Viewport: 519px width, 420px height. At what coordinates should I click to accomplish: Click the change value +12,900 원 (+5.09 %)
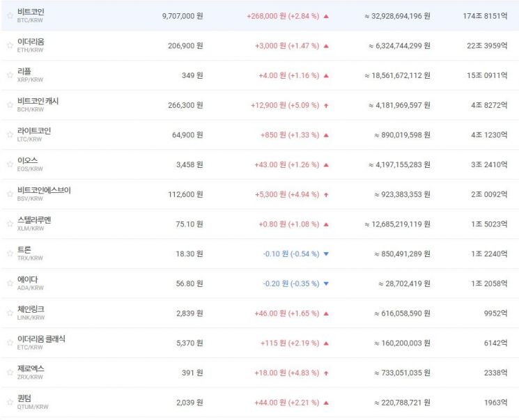[x=285, y=105]
